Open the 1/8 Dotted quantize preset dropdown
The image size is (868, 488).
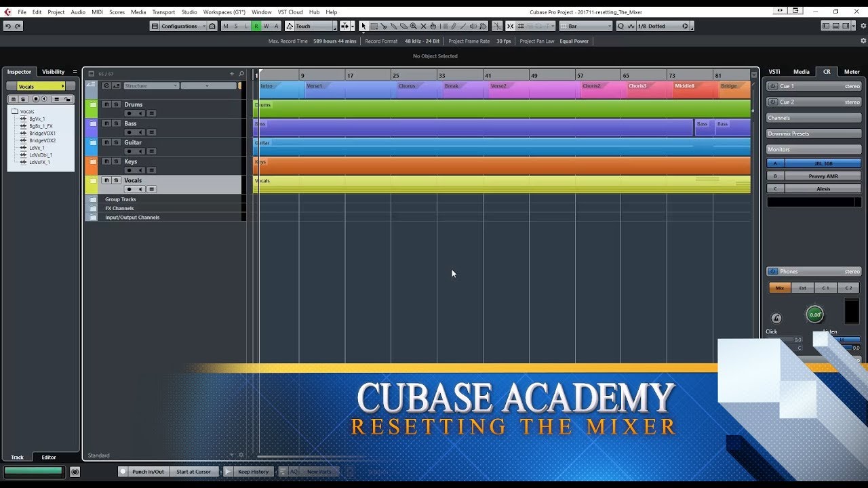[x=662, y=26]
